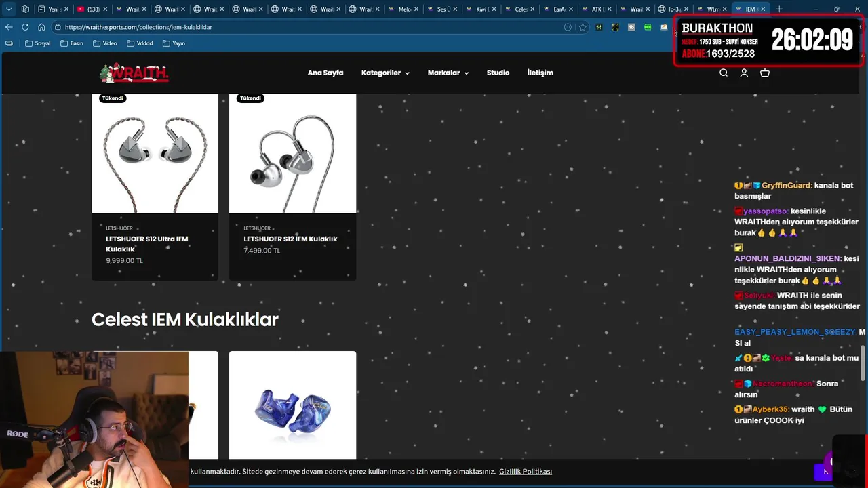This screenshot has width=868, height=488.
Task: Open the Vdddd bookmark folder
Action: tap(139, 43)
